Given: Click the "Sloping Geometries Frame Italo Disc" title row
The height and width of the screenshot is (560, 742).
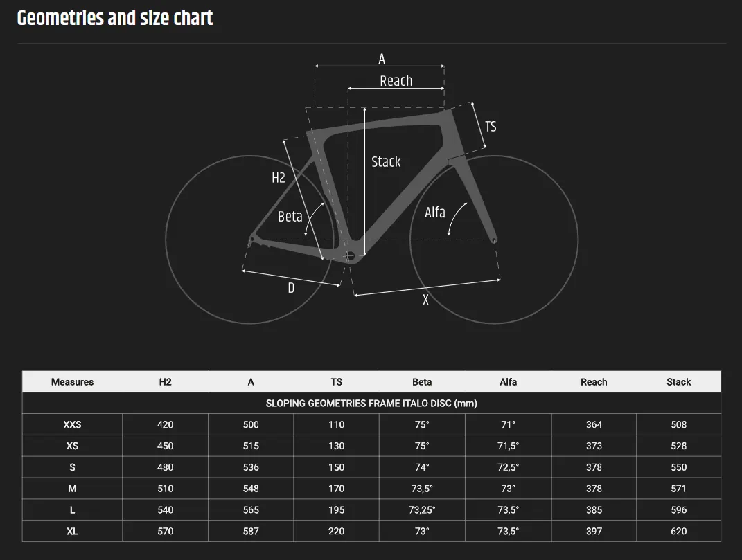Looking at the screenshot, I should 371,403.
